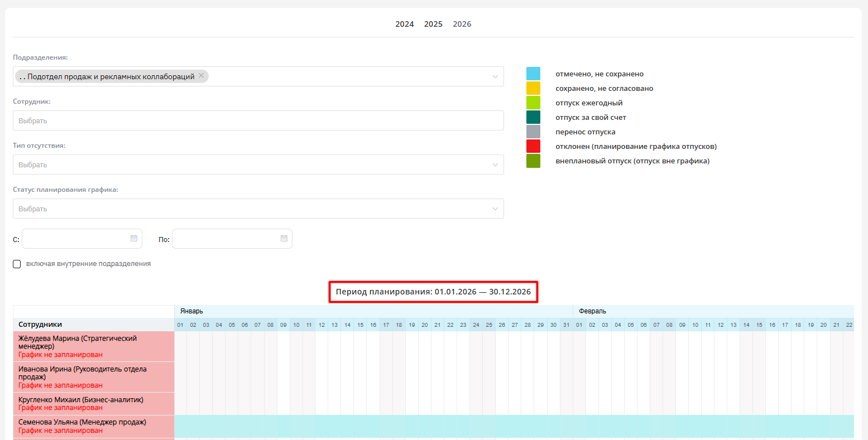This screenshot has width=868, height=440.
Task: Remove the Подотдел продаж department tag
Action: pos(201,76)
